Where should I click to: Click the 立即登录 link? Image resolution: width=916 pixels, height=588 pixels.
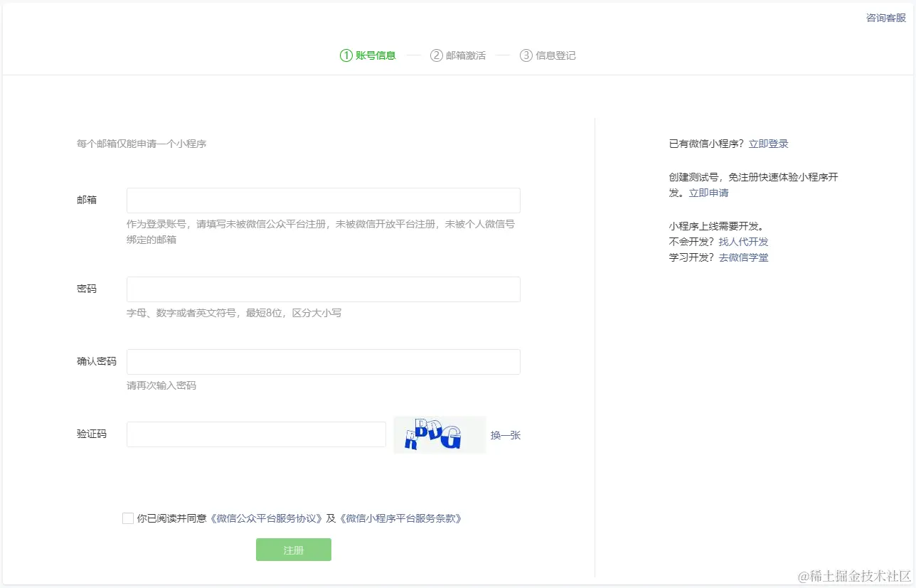point(769,144)
